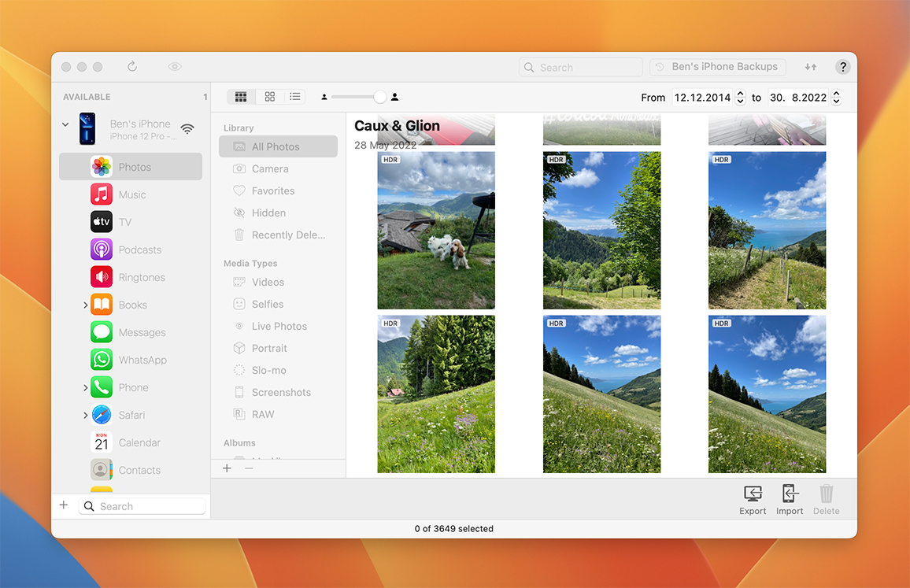This screenshot has width=910, height=588.
Task: Click Ben's iPhone device icon
Action: pyautogui.click(x=87, y=129)
